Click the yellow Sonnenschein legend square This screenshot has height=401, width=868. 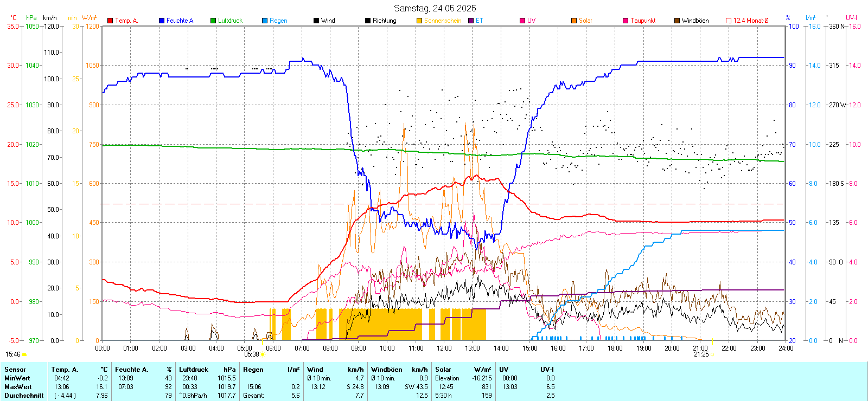tap(419, 21)
